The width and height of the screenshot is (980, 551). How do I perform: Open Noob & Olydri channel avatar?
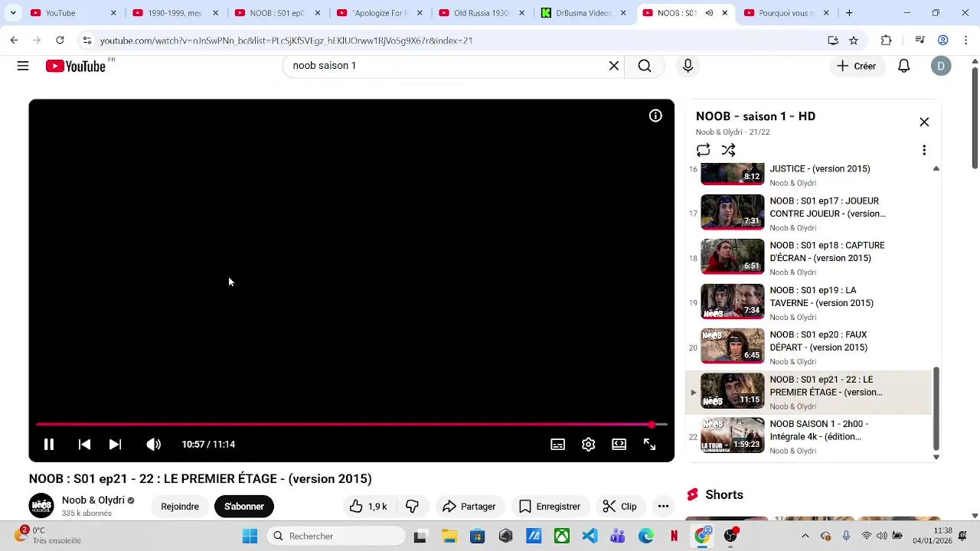41,506
